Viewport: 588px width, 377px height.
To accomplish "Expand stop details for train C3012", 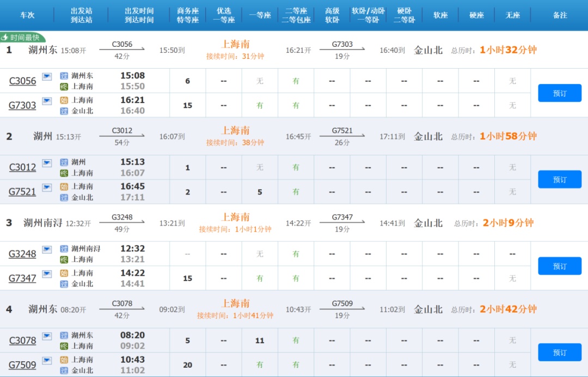I will [x=47, y=163].
